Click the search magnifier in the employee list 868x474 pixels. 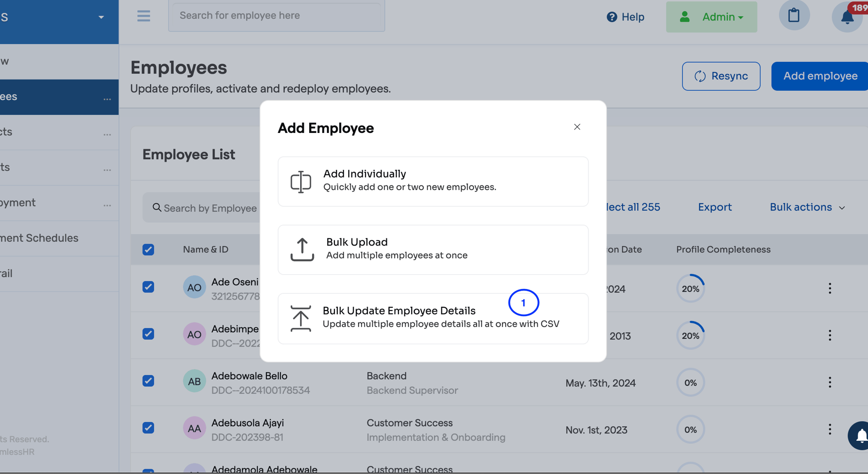click(157, 208)
